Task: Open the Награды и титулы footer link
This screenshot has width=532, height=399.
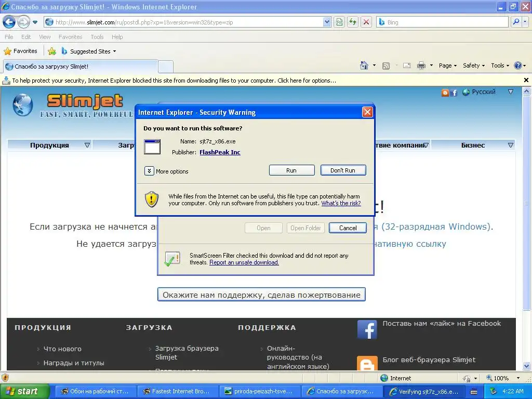Action: [x=74, y=363]
